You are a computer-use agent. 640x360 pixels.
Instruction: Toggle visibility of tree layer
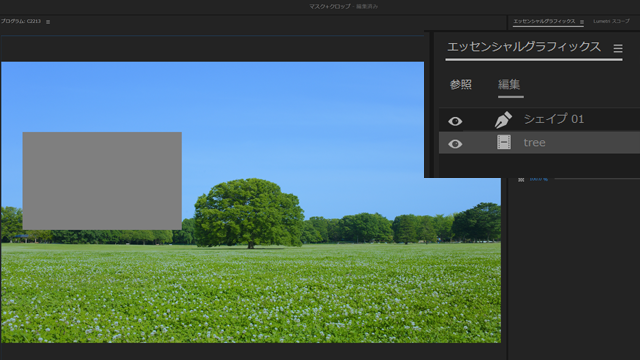[455, 144]
